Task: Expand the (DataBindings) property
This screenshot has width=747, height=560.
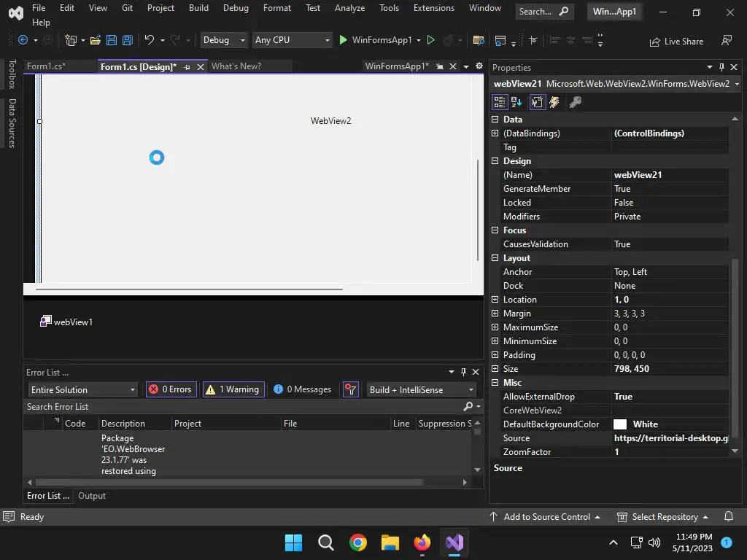Action: tap(495, 133)
